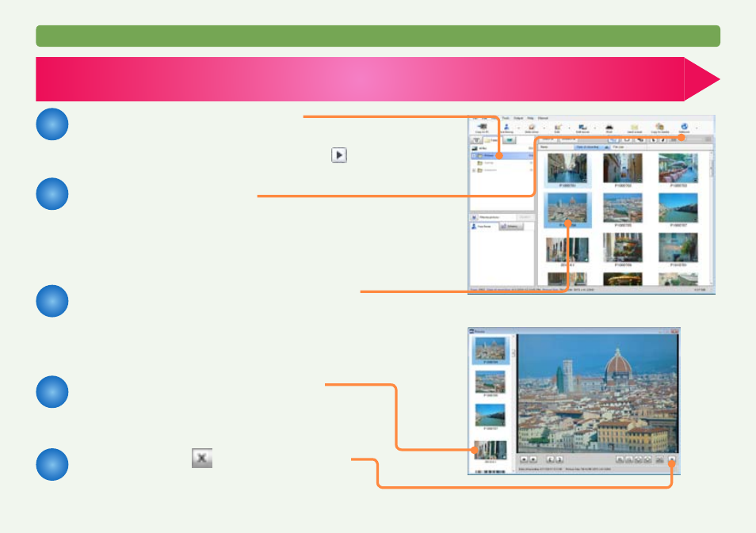Sort by the File size column header
756x533 pixels.
(x=628, y=147)
